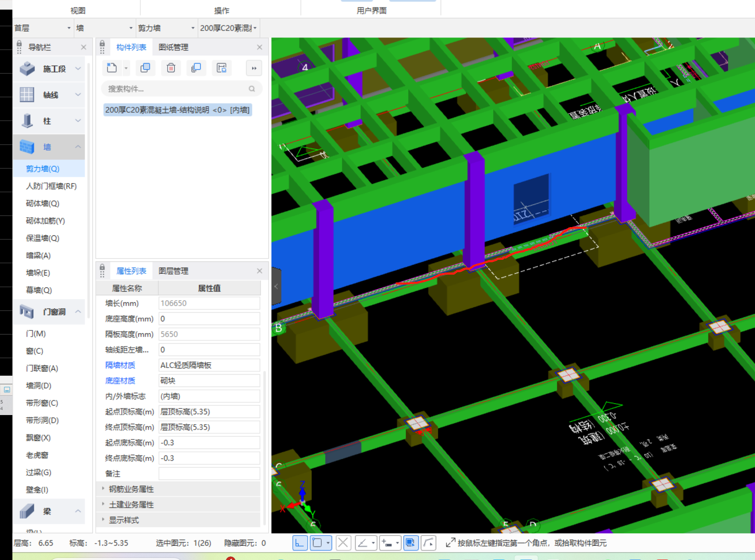Select 幕墙(Q) in navigation tree

(x=39, y=290)
